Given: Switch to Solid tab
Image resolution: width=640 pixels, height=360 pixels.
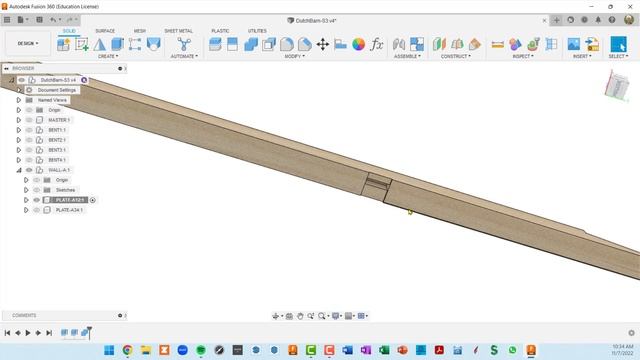Looking at the screenshot, I should pos(69,31).
